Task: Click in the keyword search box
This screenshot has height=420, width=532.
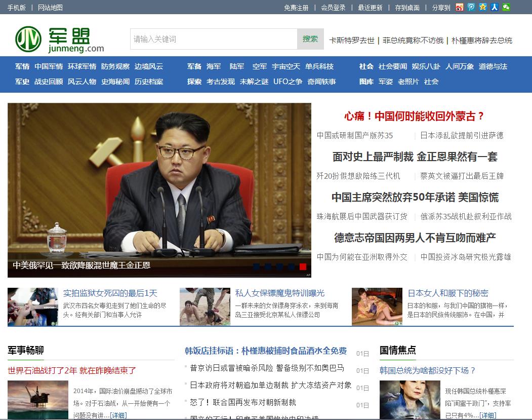Action: click(214, 39)
